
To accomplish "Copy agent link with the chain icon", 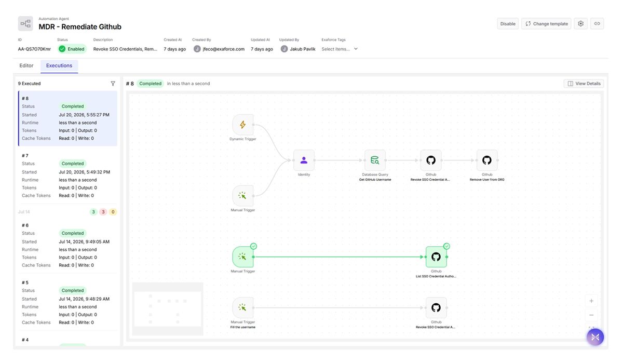I will [x=597, y=24].
